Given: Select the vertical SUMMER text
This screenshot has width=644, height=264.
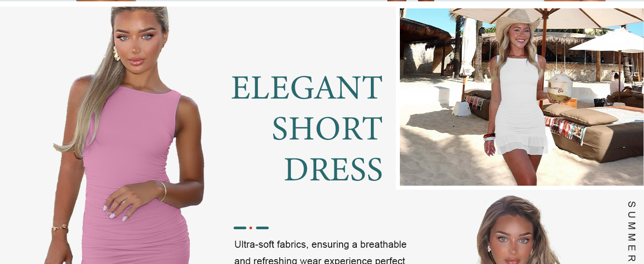Looking at the screenshot, I should [631, 232].
